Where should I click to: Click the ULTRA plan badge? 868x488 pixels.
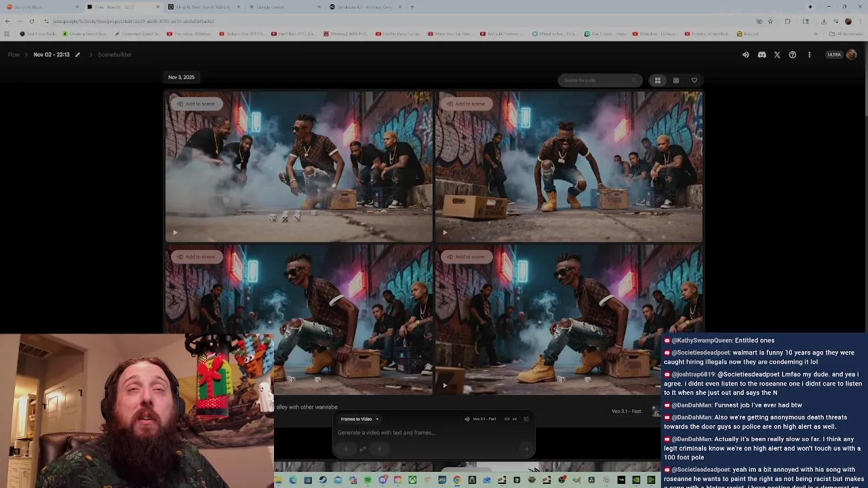tap(834, 55)
